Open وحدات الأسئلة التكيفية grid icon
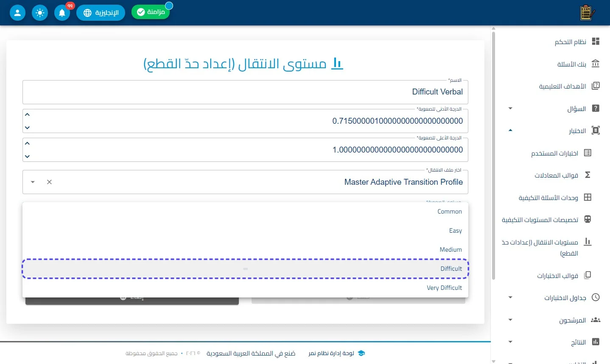The image size is (610, 364). (x=588, y=197)
